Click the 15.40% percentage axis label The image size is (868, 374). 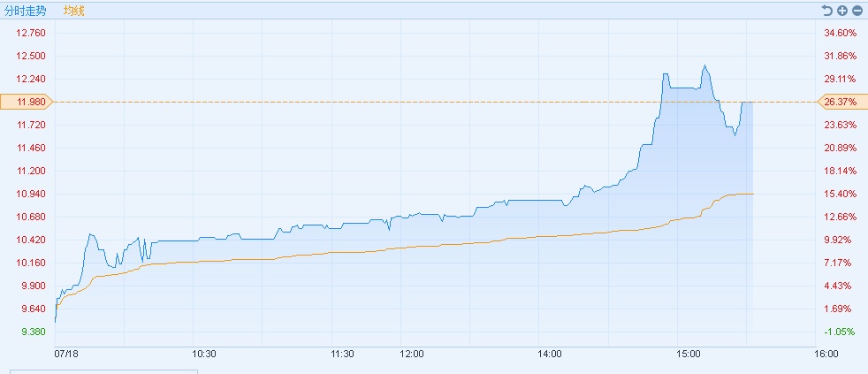pos(840,194)
